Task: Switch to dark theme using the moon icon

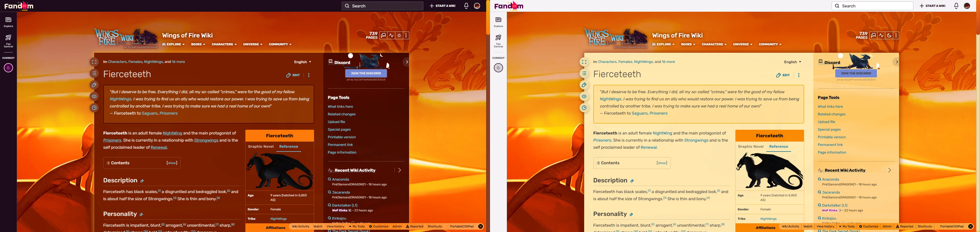Action: point(889,35)
